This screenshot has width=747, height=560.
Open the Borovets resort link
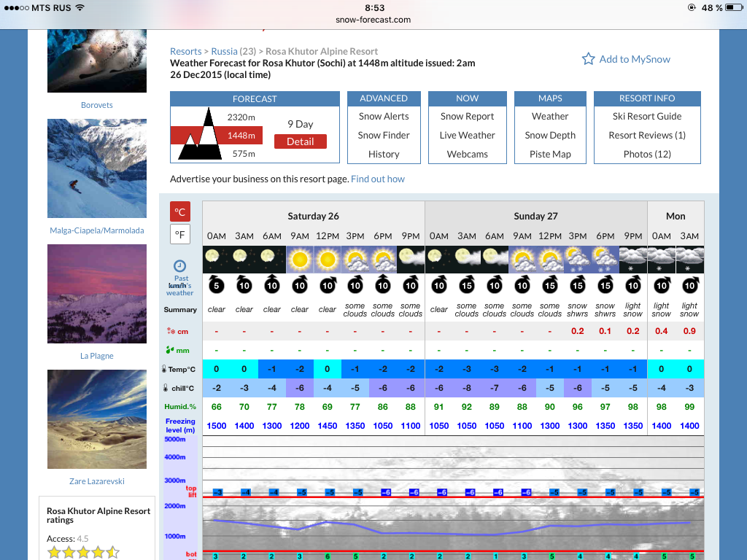coord(97,105)
